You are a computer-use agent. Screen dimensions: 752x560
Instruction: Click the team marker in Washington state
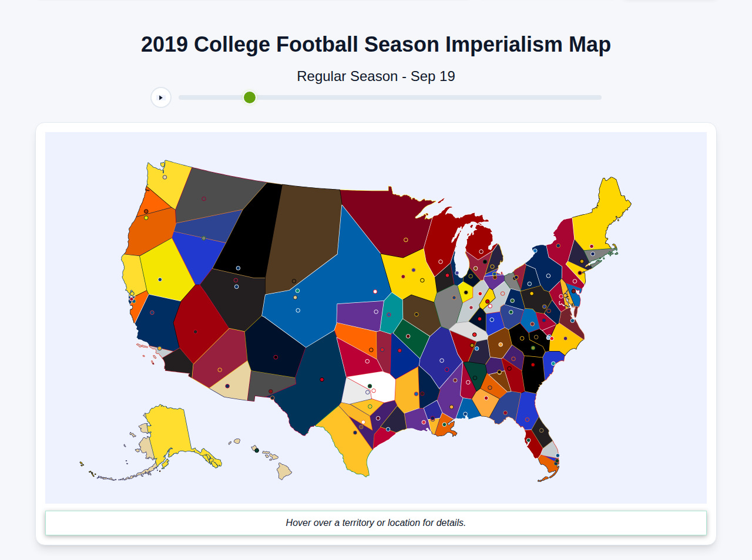(164, 177)
